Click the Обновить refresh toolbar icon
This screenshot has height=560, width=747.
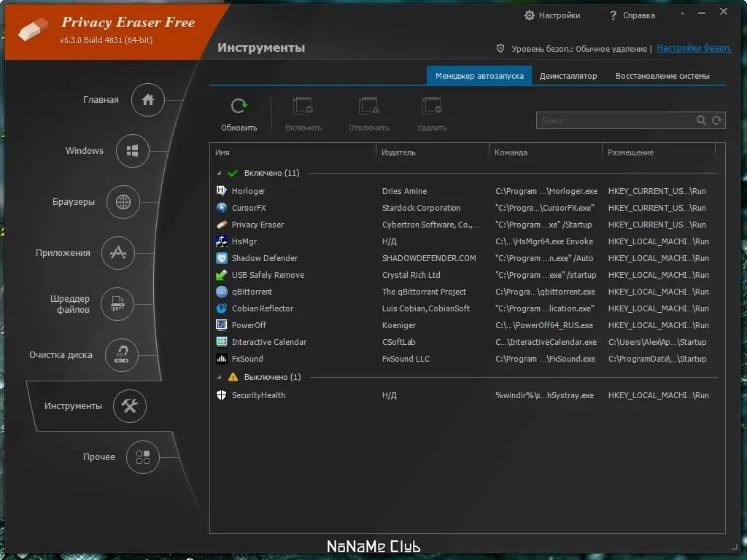[x=239, y=106]
